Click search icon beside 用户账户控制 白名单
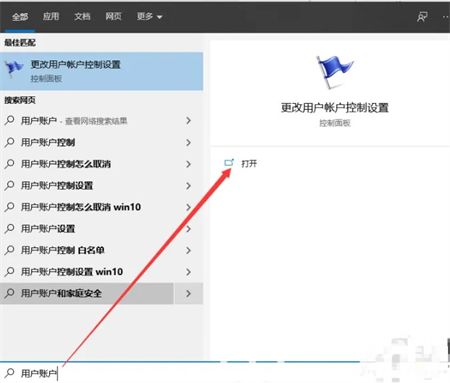 coord(10,250)
